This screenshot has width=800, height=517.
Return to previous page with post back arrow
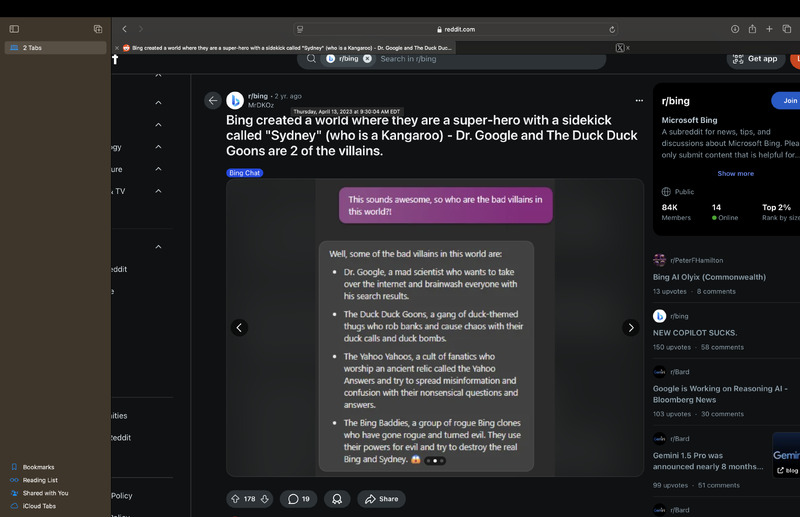(213, 101)
